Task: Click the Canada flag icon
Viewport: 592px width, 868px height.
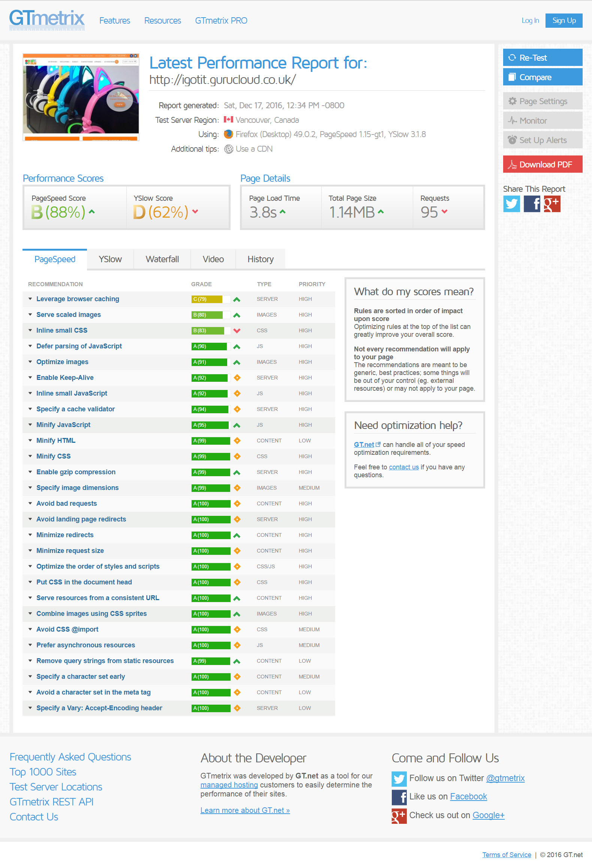Action: (228, 120)
